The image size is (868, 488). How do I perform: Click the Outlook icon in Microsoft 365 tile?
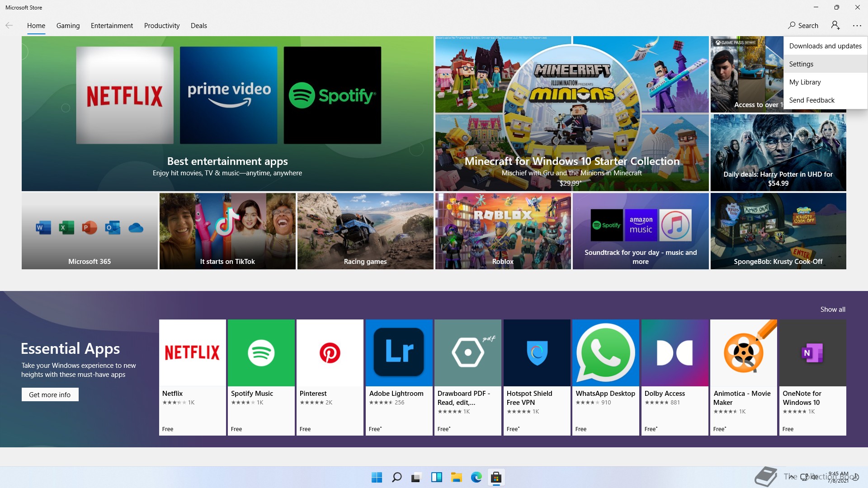(x=113, y=228)
